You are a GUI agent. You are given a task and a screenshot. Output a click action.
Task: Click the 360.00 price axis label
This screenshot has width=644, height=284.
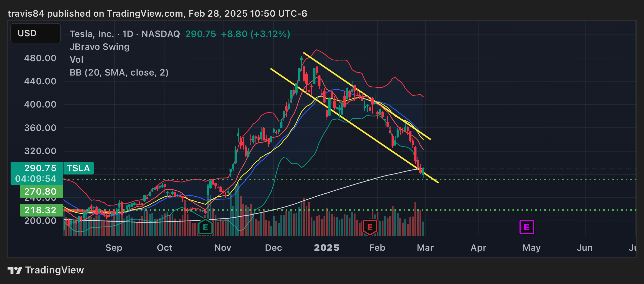(x=40, y=128)
